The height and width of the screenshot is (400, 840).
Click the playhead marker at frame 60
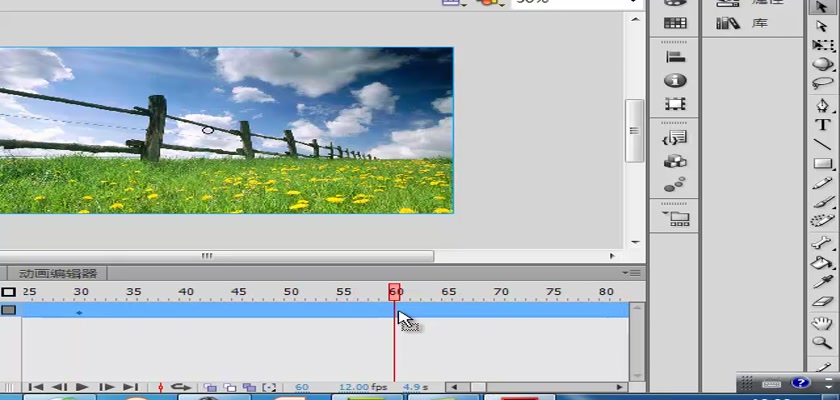(394, 292)
